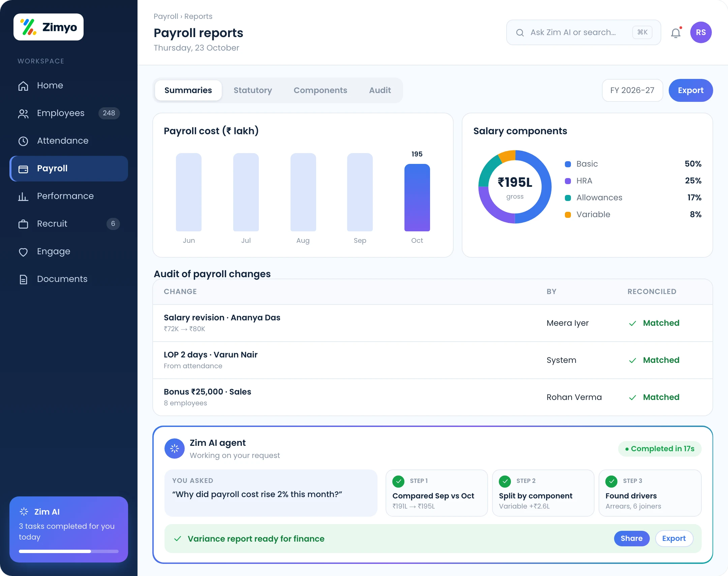728x576 pixels.
Task: Click the Recruit briefcase icon
Action: (x=23, y=224)
